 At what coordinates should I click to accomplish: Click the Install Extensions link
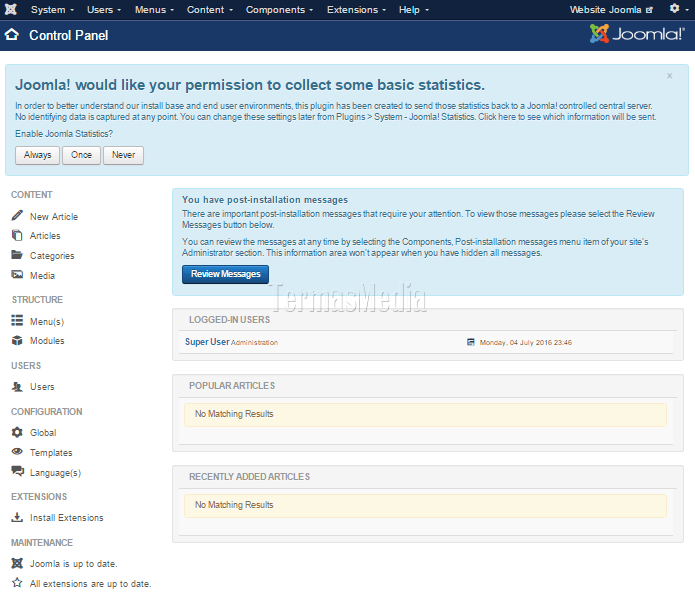tap(66, 517)
